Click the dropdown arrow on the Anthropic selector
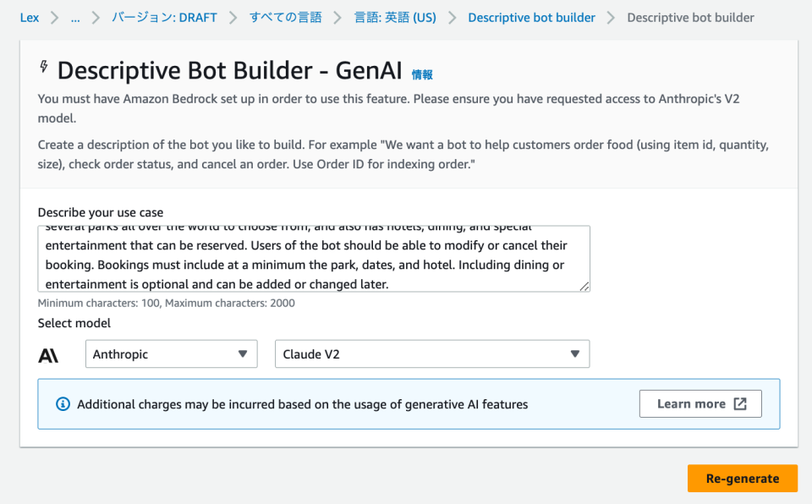 click(x=242, y=353)
